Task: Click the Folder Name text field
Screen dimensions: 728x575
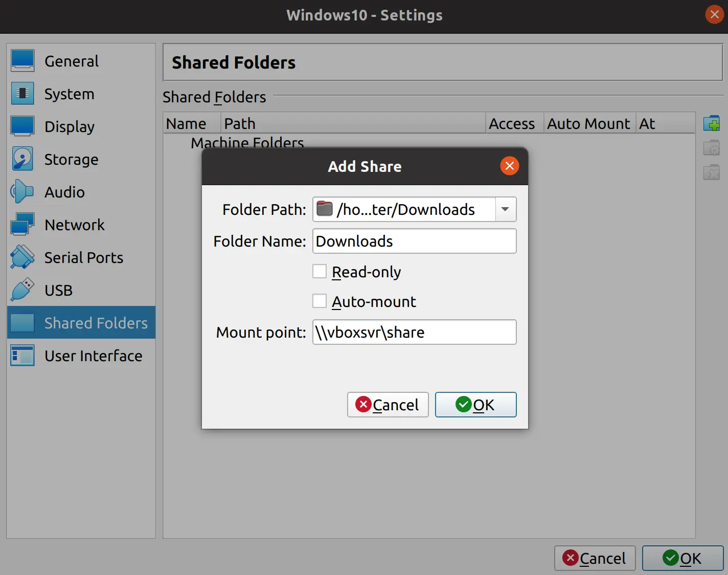Action: 414,241
